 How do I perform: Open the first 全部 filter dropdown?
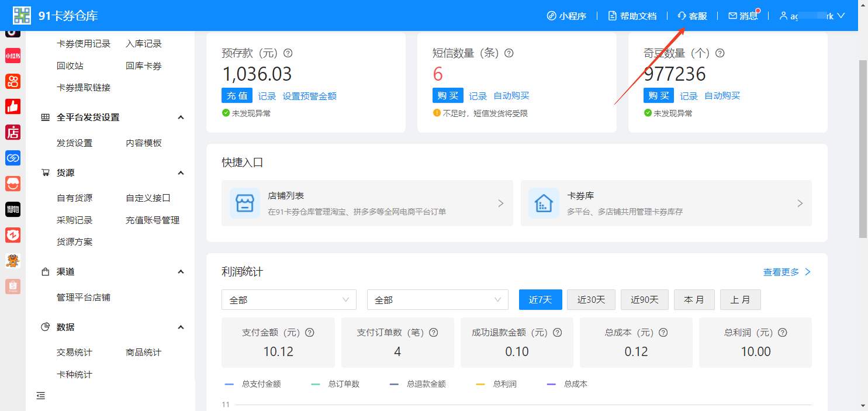(x=289, y=299)
